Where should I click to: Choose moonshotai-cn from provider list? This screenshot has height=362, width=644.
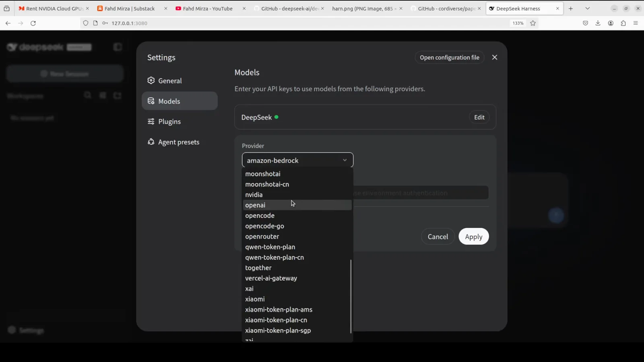(297, 184)
